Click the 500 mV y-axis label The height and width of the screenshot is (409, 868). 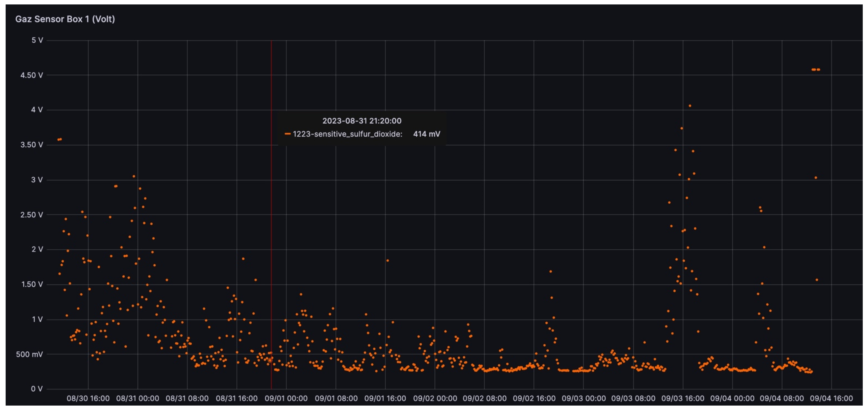[x=29, y=354]
